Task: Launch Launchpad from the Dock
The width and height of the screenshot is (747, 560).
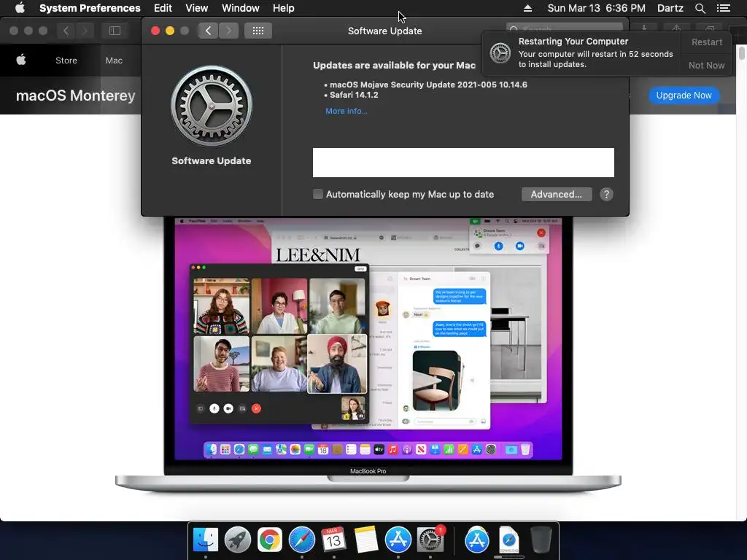Action: pos(237,540)
